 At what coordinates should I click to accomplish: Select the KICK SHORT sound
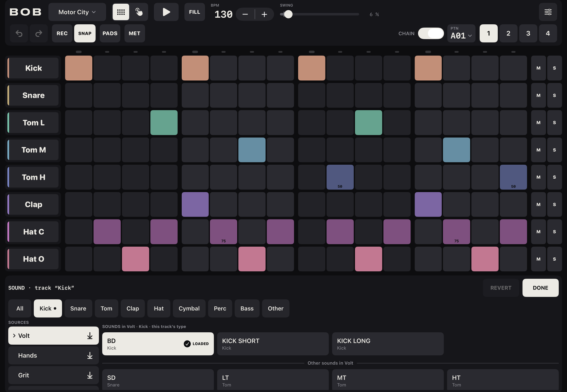[x=273, y=344]
